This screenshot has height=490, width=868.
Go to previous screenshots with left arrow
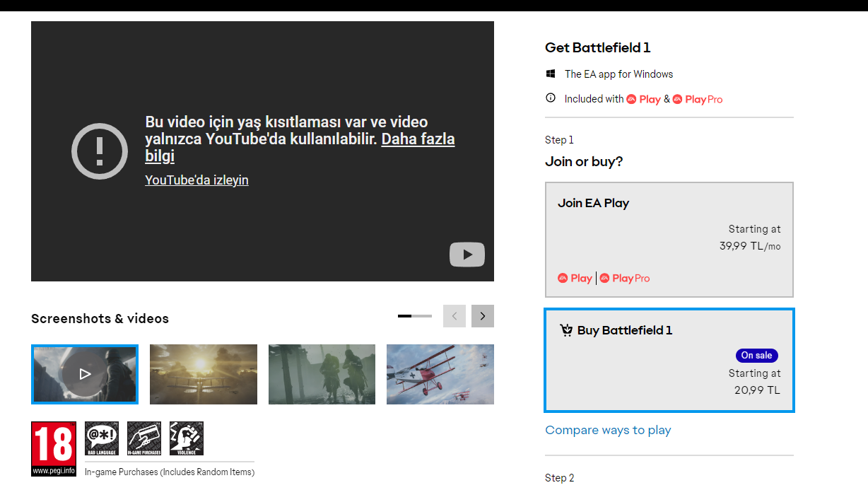[x=454, y=316]
